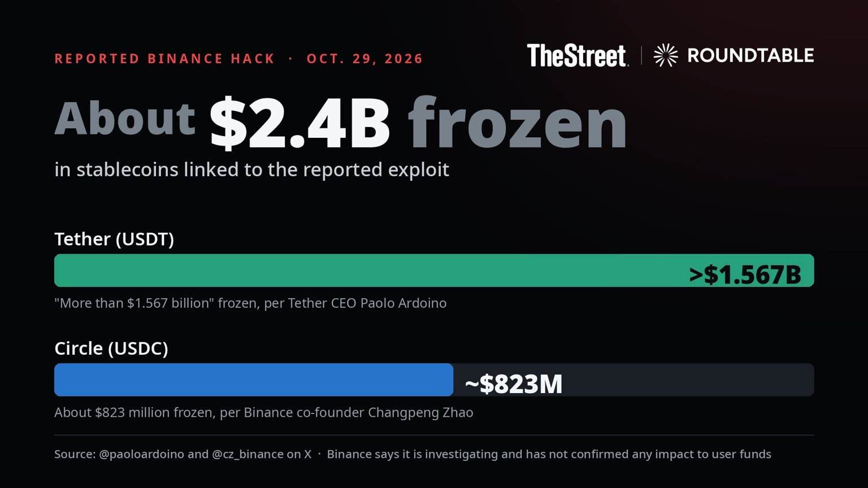Click the $2.4B headline figure
The width and height of the screenshot is (868, 488).
point(300,123)
